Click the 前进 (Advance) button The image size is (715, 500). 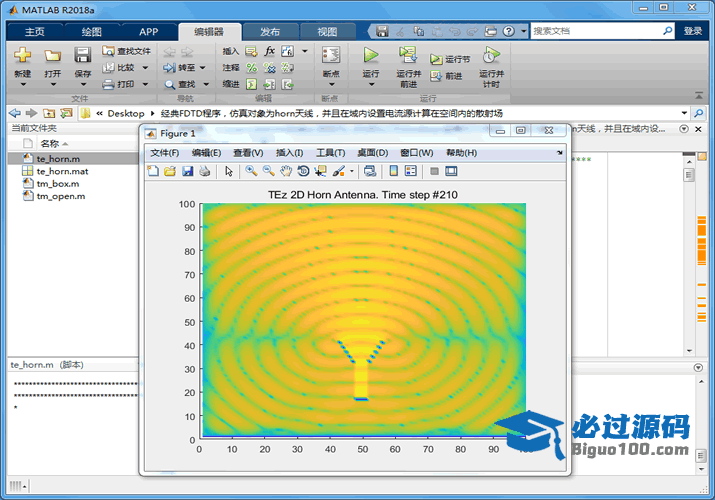(x=446, y=76)
